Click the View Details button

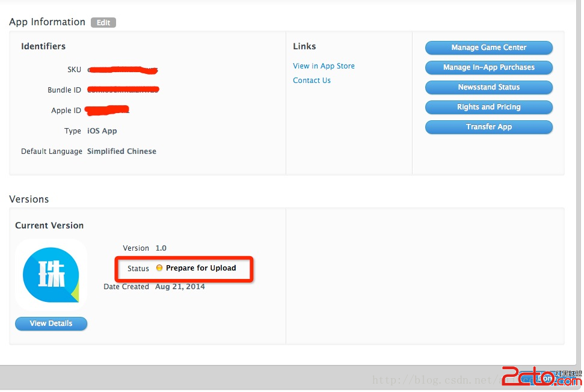(51, 323)
